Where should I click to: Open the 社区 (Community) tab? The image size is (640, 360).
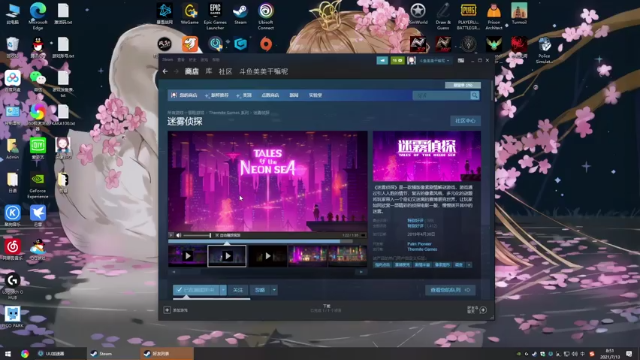click(225, 71)
